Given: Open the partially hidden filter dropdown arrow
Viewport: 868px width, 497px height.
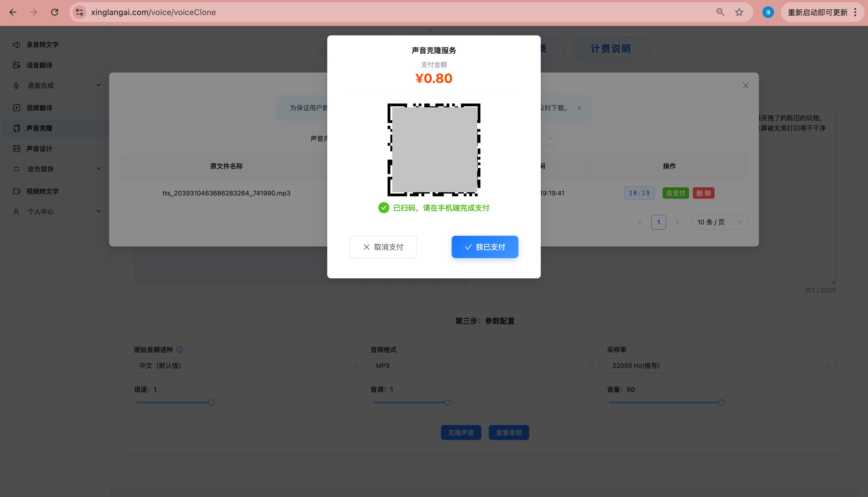Looking at the screenshot, I should [x=549, y=139].
